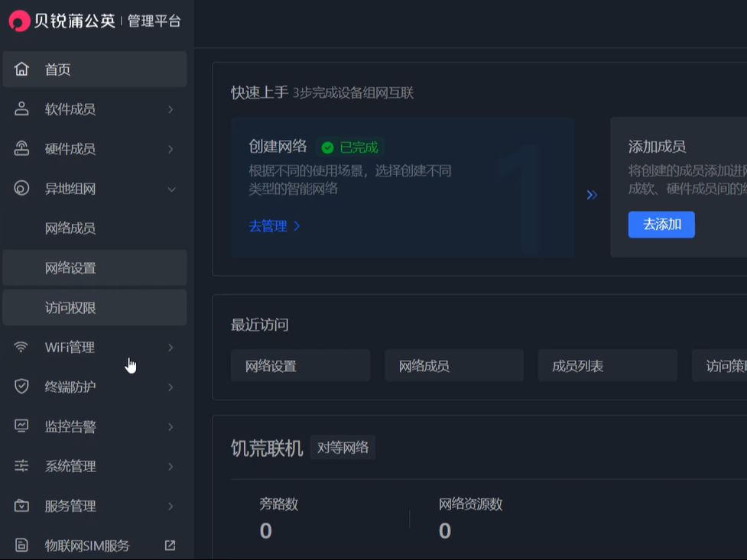Click the 系统管理 menu label
This screenshot has width=747, height=560.
(70, 466)
